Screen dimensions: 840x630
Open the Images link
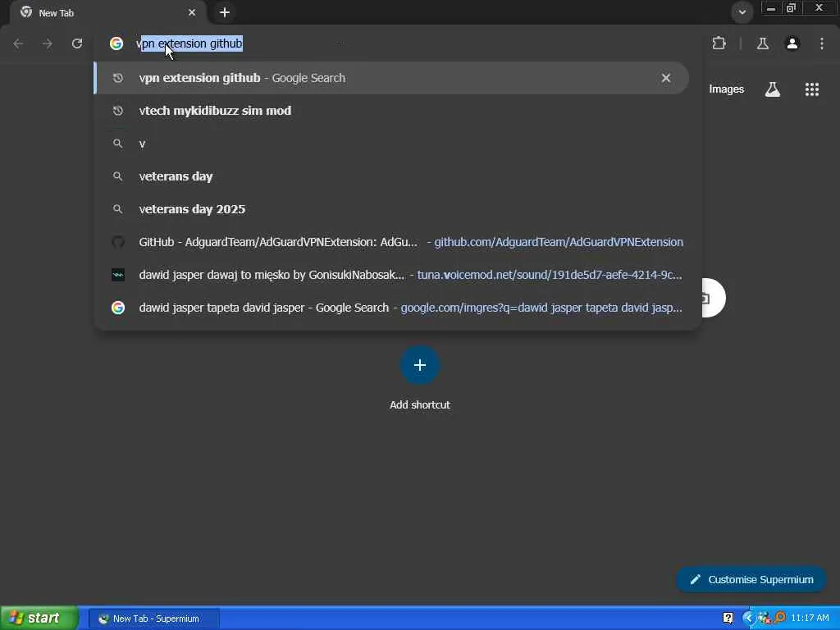coord(727,89)
